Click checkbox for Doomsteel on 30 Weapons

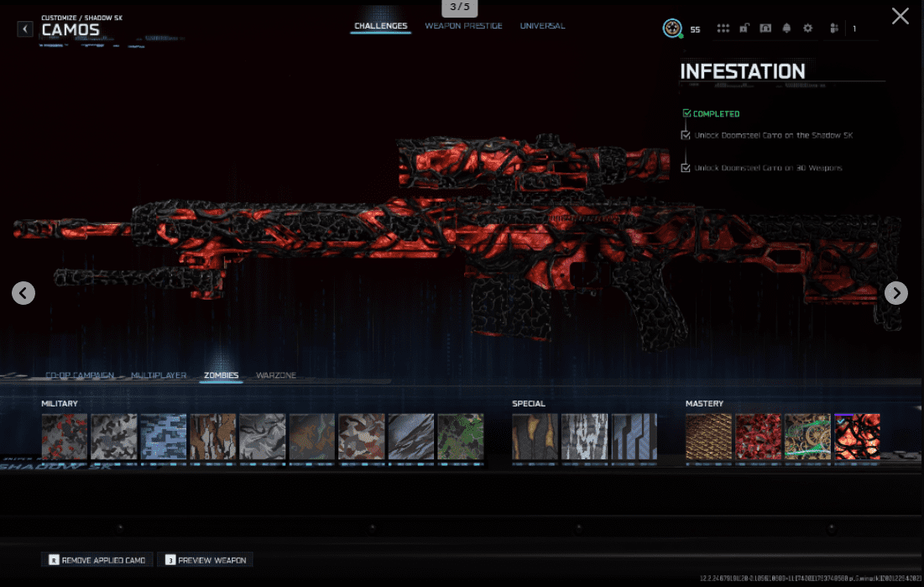686,168
